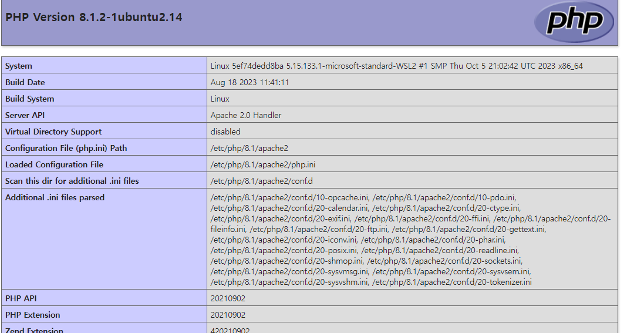Click the PHP logo image
Screen dimensions: 644x333
point(574,21)
